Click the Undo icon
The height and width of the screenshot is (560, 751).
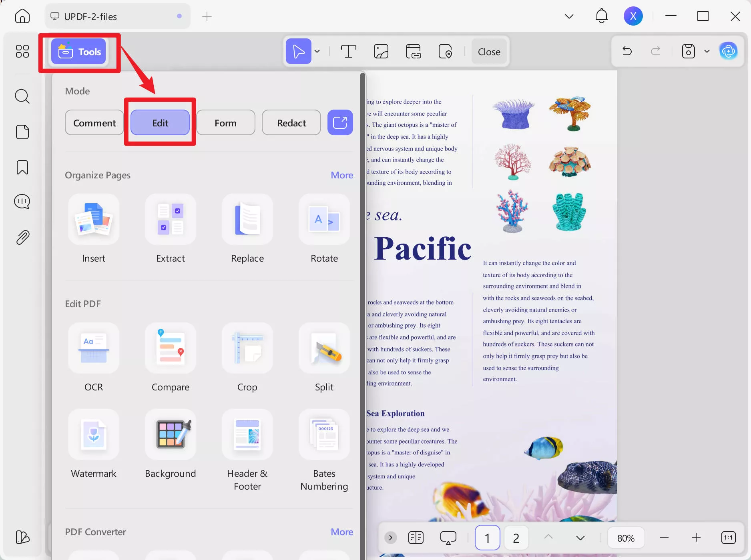point(627,51)
